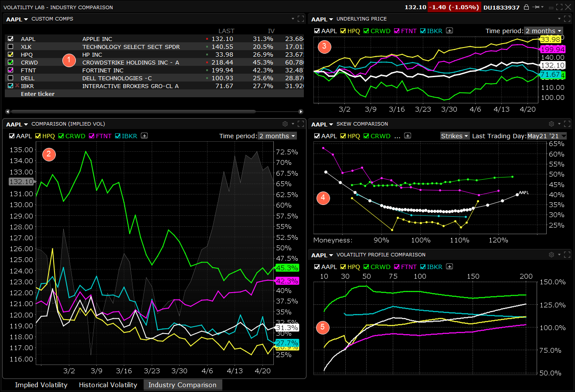Maximize the Volatility Profile Comparison panel
The height and width of the screenshot is (392, 575).
click(567, 255)
